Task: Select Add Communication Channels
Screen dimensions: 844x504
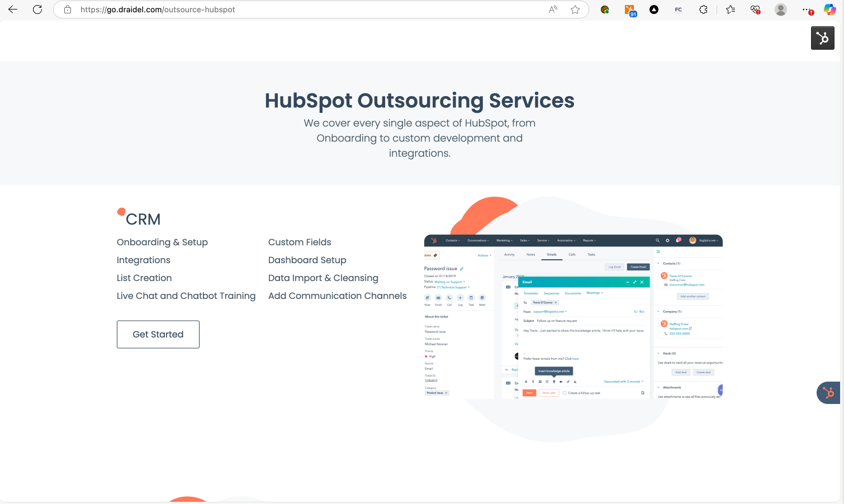Action: tap(338, 296)
